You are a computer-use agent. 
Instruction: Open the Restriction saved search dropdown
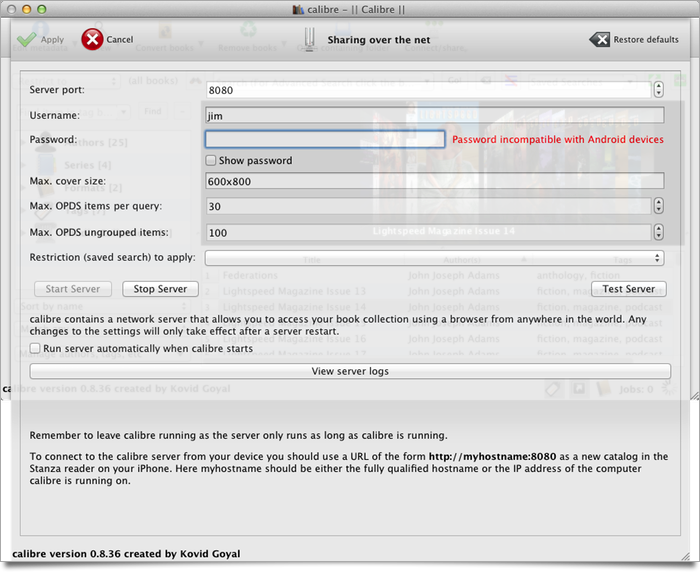point(434,258)
